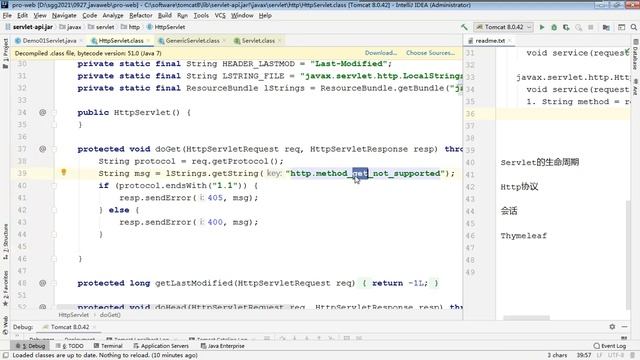Screen dimensions: 640x360
Task: Open Debug panel settings gear icon
Action: coord(612,327)
